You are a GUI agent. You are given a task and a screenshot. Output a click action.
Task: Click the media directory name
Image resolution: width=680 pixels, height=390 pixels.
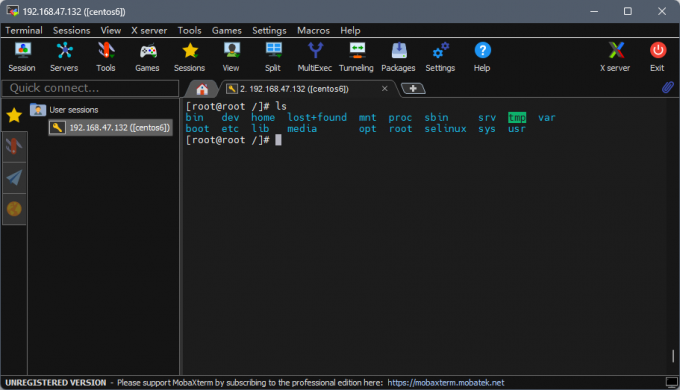tap(302, 129)
